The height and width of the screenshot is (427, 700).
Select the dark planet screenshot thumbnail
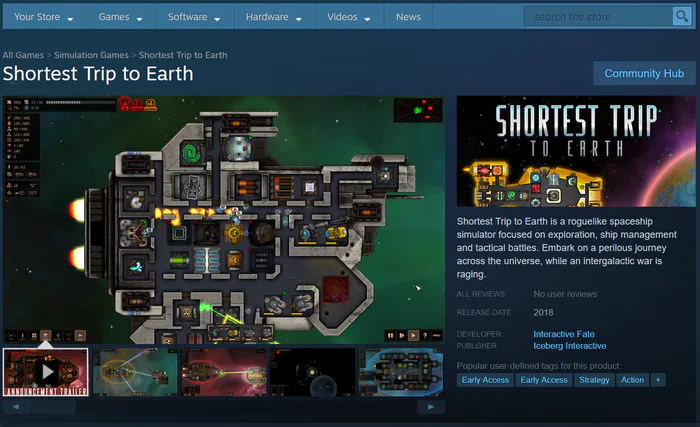tap(312, 372)
